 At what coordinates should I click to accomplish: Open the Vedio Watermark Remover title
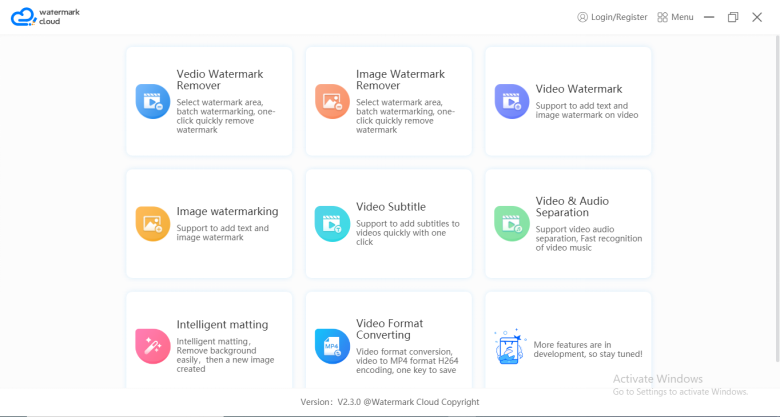[x=220, y=80]
